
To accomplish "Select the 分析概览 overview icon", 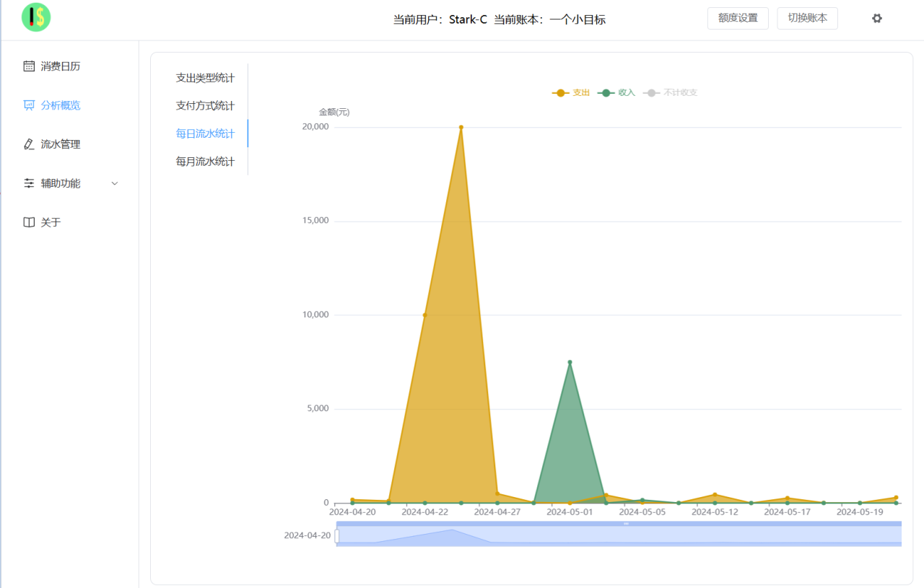I will point(27,105).
